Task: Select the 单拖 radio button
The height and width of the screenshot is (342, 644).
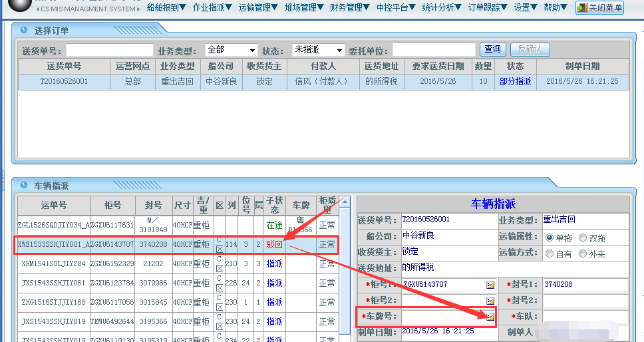Action: (x=550, y=238)
